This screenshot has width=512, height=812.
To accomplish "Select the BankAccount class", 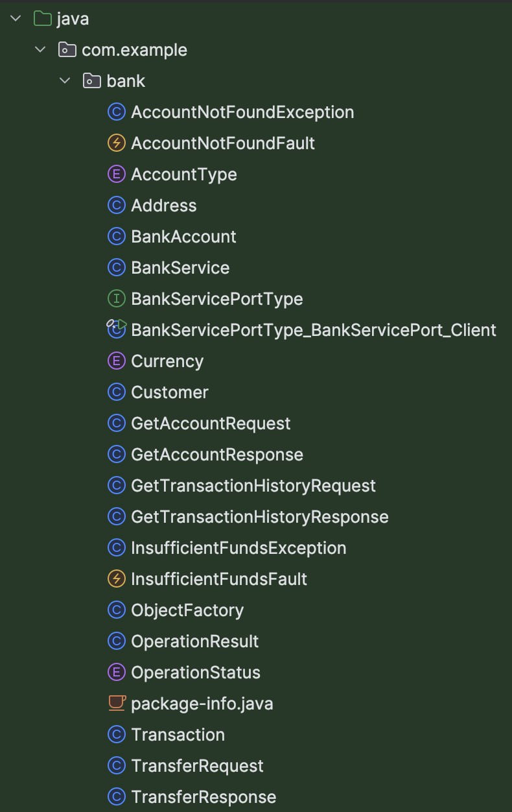I will tap(183, 237).
